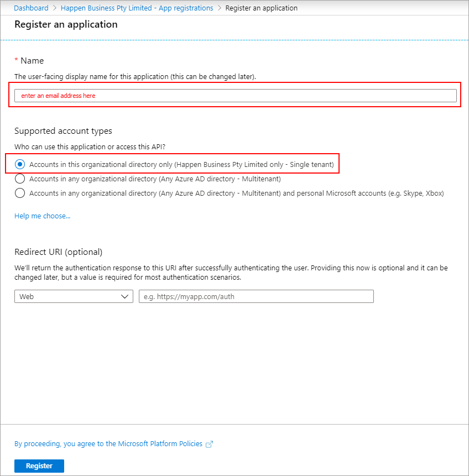Viewport: 469px width, 476px height.
Task: Open the Web platform type dropdown
Action: click(x=74, y=296)
